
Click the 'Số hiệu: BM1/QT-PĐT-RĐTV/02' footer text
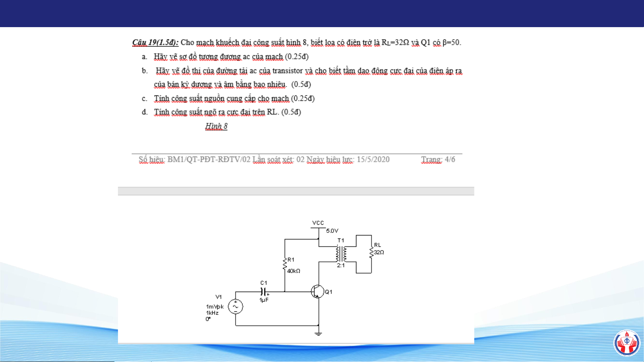pyautogui.click(x=194, y=159)
